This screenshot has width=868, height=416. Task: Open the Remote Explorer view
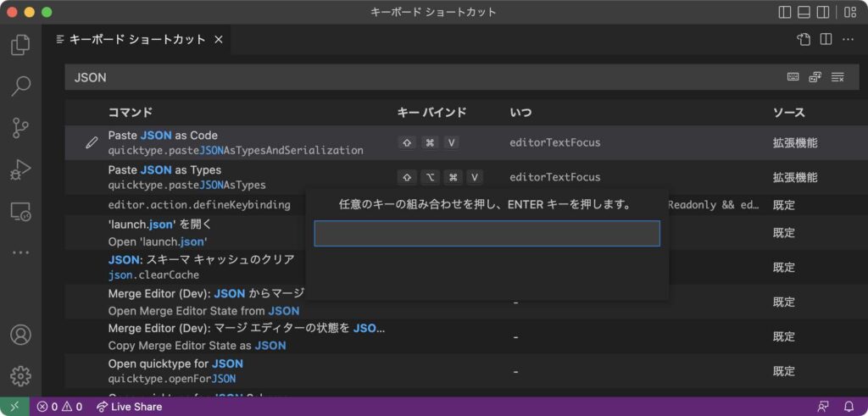pos(20,211)
